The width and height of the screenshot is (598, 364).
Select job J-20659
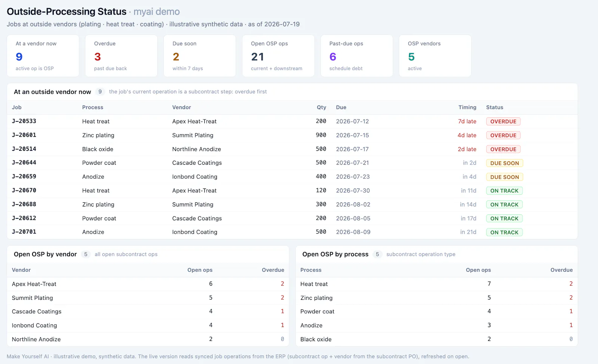click(24, 177)
